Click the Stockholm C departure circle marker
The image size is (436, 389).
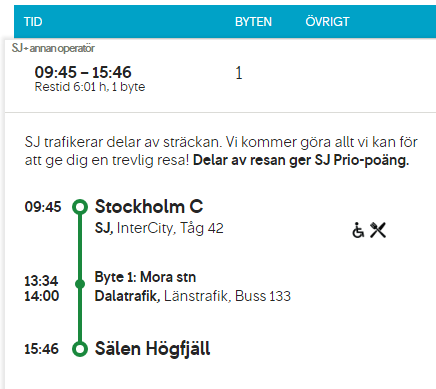(x=80, y=207)
